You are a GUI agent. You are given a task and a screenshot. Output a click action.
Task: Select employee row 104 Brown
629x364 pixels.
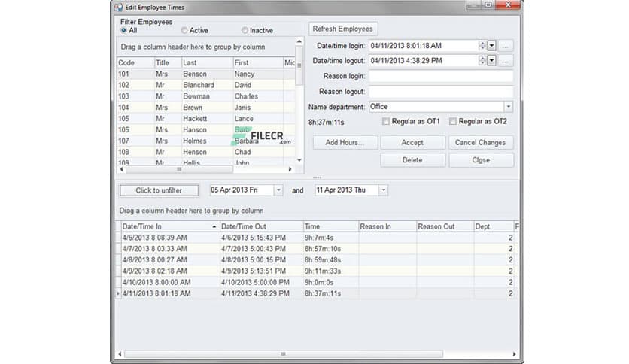click(x=206, y=108)
